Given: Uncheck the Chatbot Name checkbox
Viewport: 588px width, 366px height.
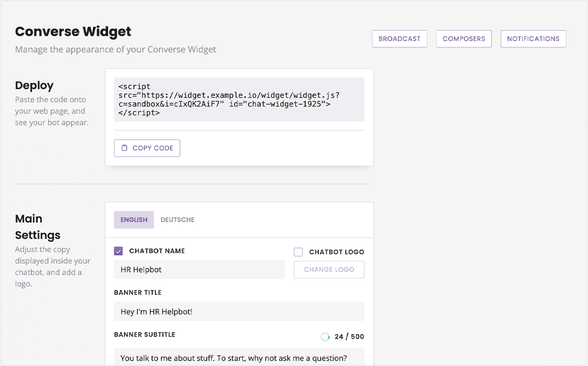Looking at the screenshot, I should tap(119, 251).
